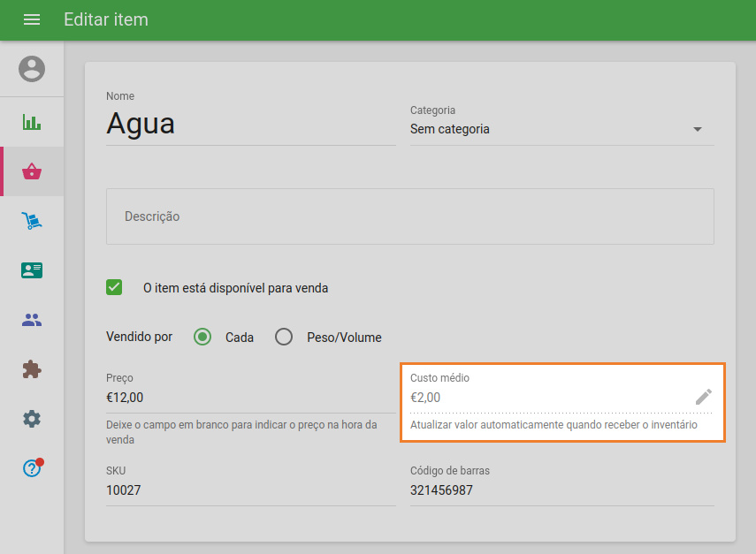756x554 pixels.
Task: Click the user account avatar icon
Action: (32, 69)
